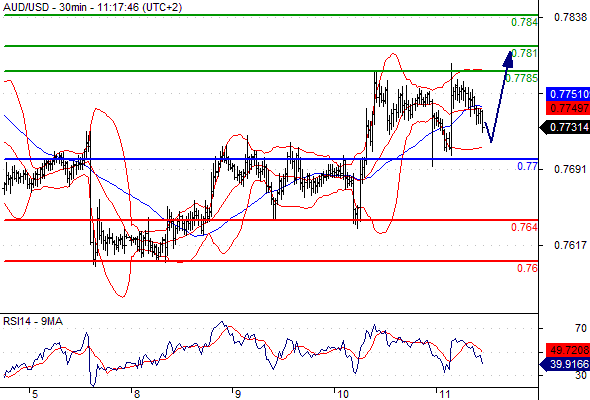This screenshot has width=590, height=400.
Task: Click the RSI 70 level axis label
Action: (581, 329)
